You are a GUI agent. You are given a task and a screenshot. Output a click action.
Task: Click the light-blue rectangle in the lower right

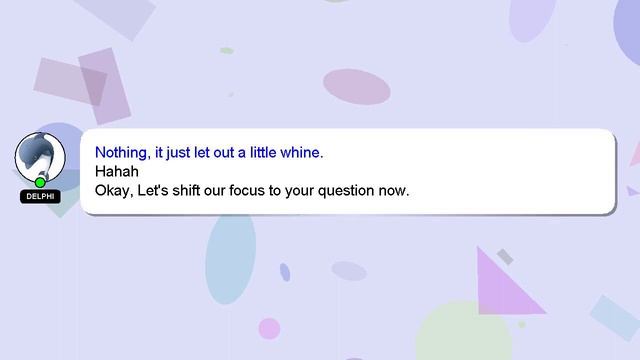pos(614,318)
